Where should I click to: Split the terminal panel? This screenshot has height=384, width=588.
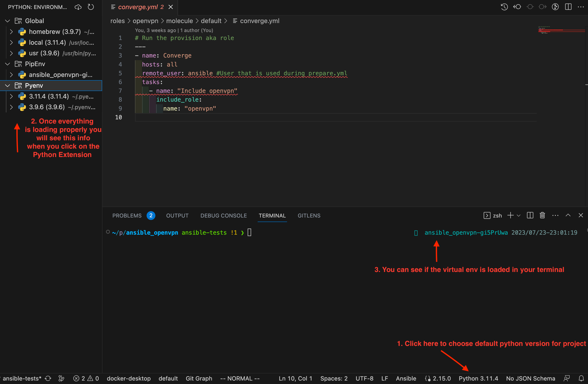click(x=530, y=215)
